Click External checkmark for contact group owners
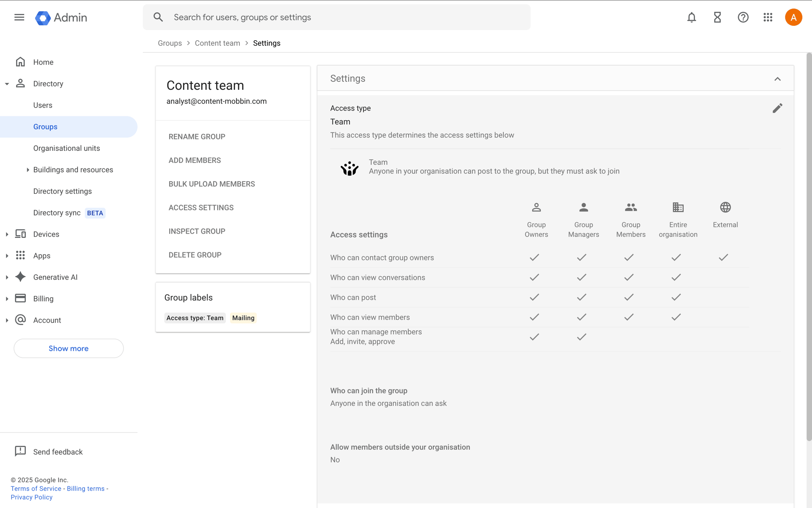Image resolution: width=812 pixels, height=508 pixels. (x=723, y=257)
